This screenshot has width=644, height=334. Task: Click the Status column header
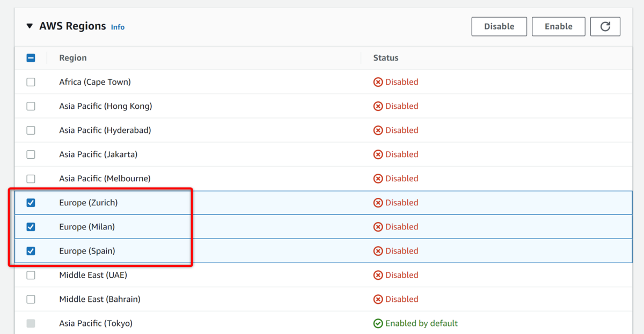(386, 58)
